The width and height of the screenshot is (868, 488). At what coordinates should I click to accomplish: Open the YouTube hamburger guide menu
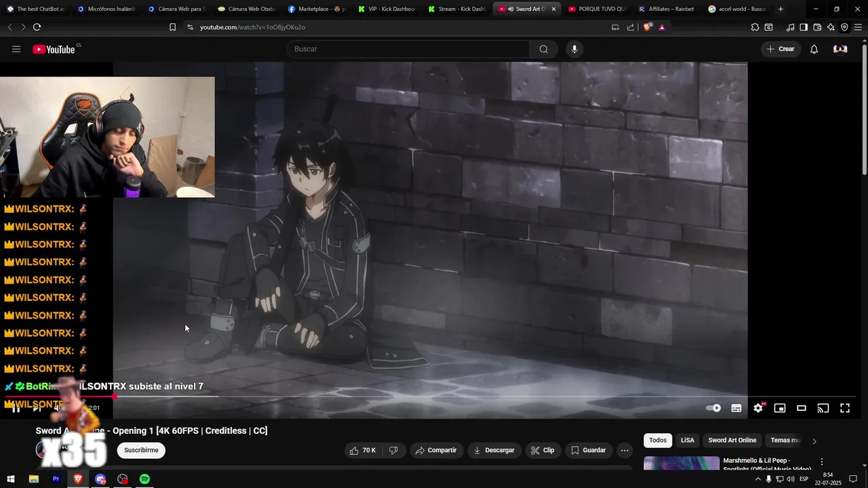[x=16, y=49]
